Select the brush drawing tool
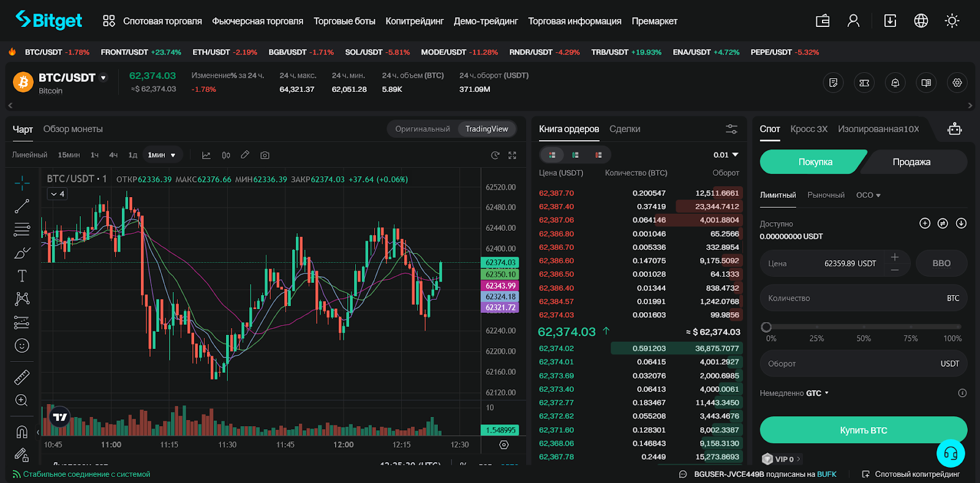 [x=22, y=253]
